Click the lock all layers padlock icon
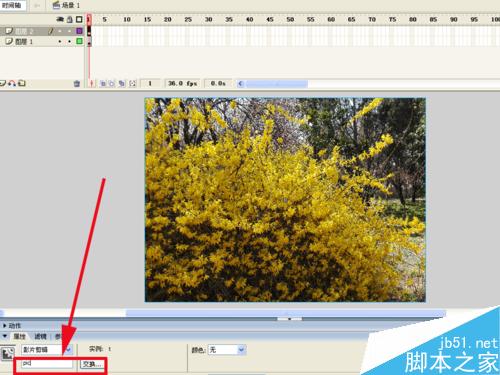500x375 pixels. 70,19
